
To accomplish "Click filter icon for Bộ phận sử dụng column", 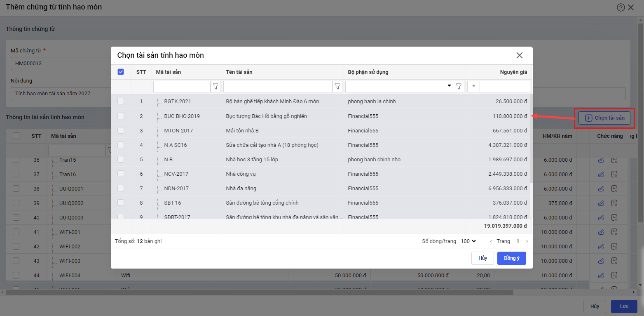I will click(x=459, y=87).
